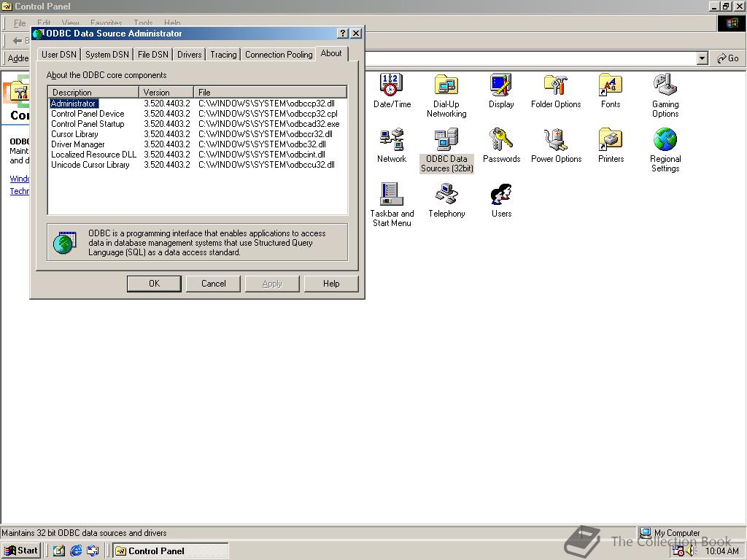747x560 pixels.
Task: Click OK in ODBC dialog
Action: click(x=154, y=284)
